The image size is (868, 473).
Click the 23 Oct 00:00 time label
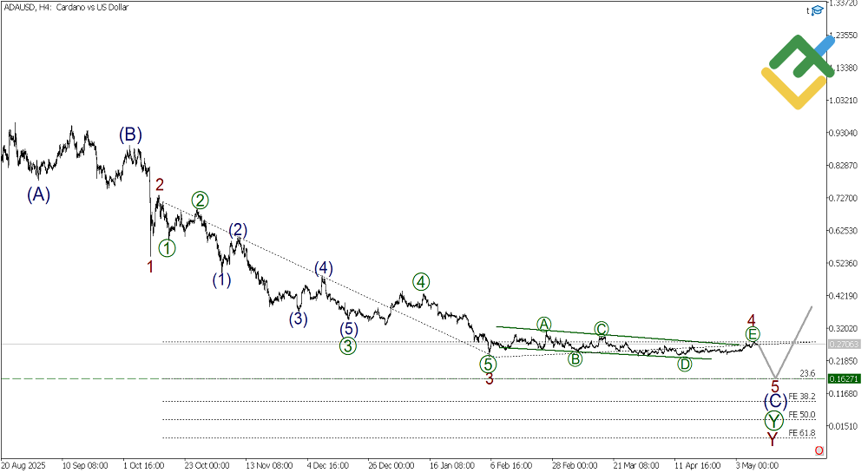click(x=207, y=465)
